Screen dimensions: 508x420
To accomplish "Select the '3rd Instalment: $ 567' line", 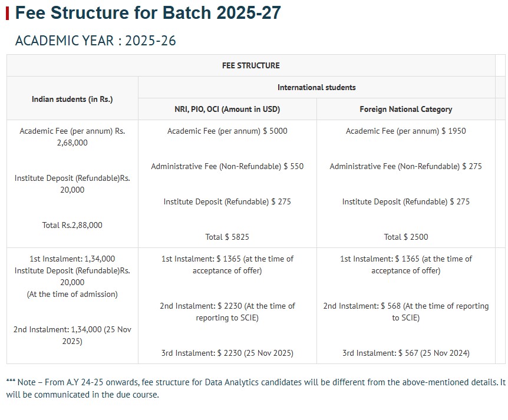I will (x=405, y=353).
